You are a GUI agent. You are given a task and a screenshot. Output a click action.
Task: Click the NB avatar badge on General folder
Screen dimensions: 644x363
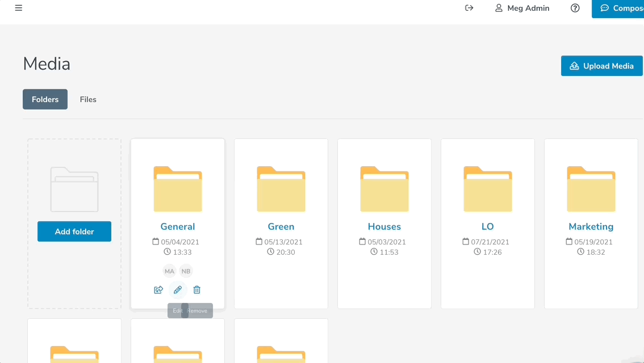pos(186,271)
